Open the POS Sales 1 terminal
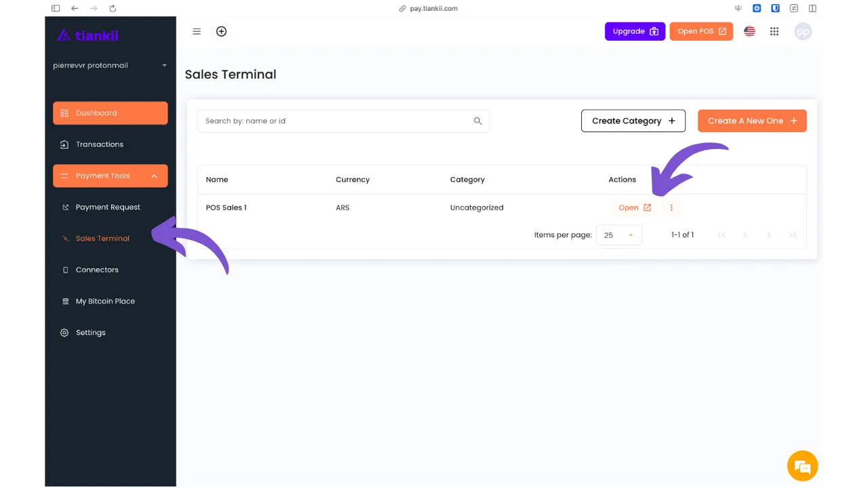The width and height of the screenshot is (868, 488). [634, 207]
